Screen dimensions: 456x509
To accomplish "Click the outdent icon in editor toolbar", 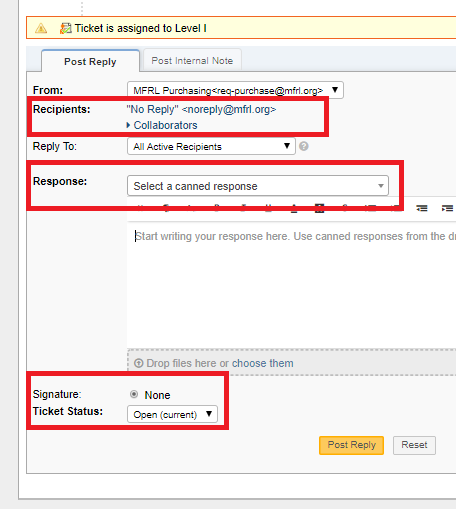I will coord(422,208).
